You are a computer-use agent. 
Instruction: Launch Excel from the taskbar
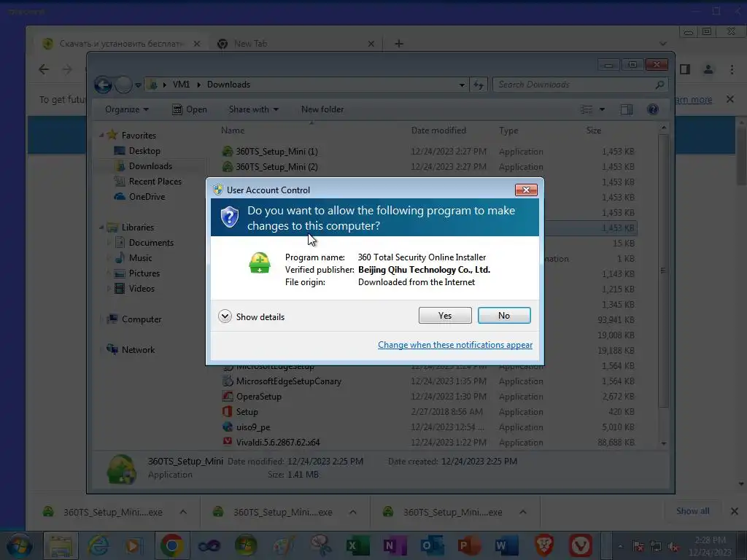(358, 545)
